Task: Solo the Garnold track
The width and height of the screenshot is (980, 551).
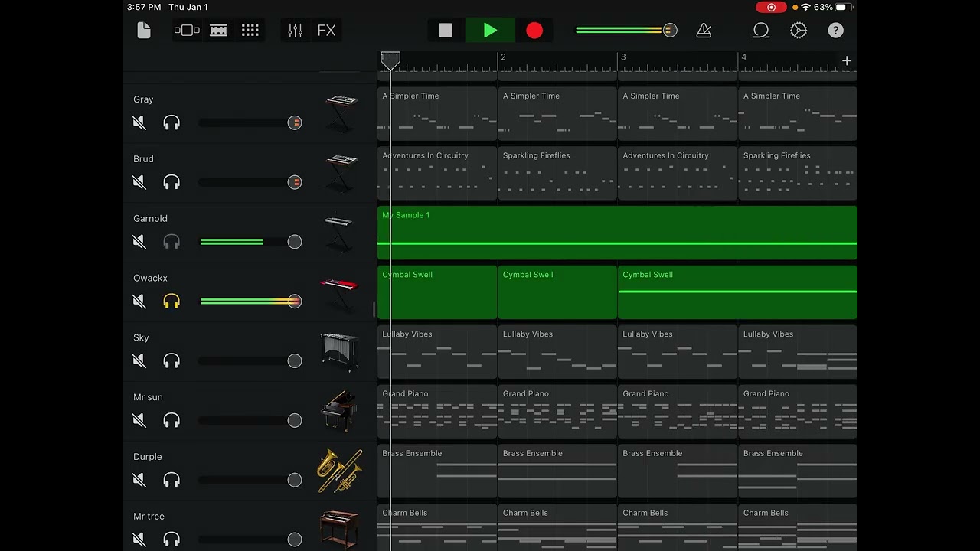Action: point(171,242)
